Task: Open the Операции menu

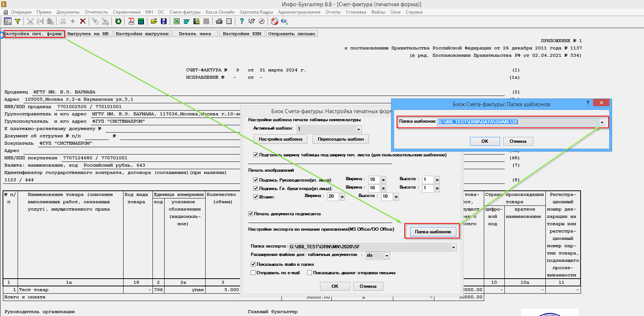Action: pos(21,12)
